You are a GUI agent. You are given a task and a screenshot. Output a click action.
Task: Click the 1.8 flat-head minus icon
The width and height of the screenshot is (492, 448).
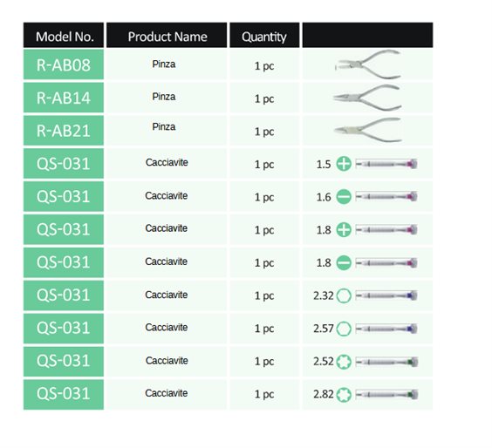pyautogui.click(x=344, y=262)
